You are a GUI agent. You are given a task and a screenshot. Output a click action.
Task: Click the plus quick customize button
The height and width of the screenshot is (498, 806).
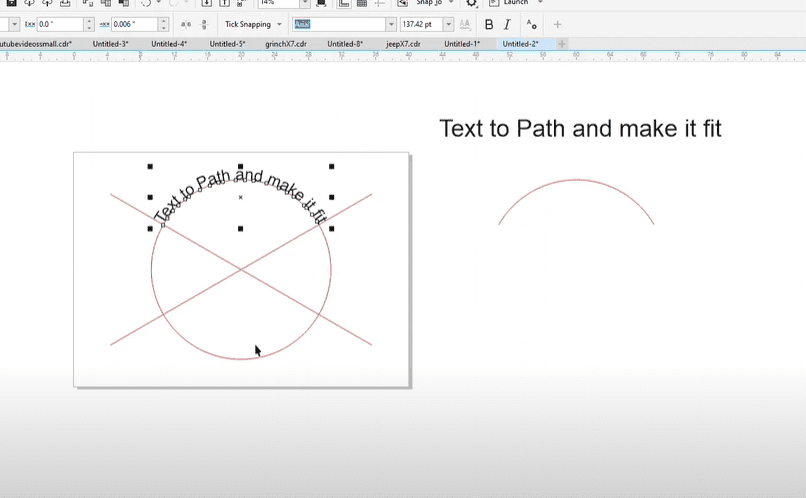558,24
